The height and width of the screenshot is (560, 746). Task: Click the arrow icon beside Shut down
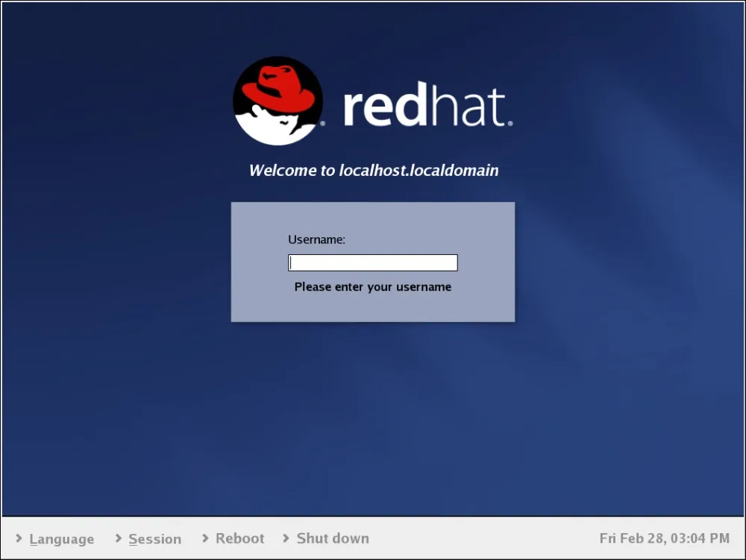286,538
